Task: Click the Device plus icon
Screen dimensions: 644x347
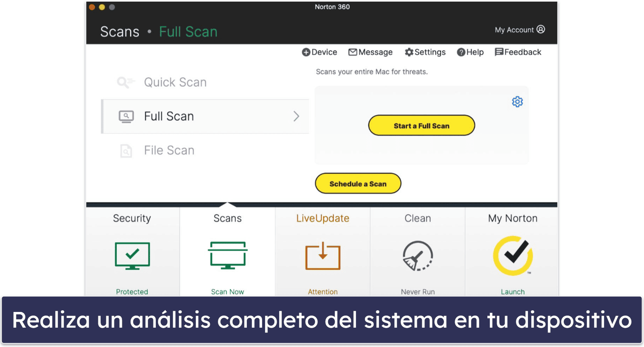Action: tap(306, 52)
